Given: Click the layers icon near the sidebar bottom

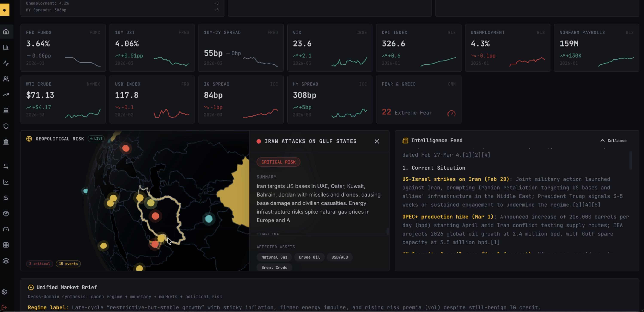Looking at the screenshot, I should (x=6, y=261).
